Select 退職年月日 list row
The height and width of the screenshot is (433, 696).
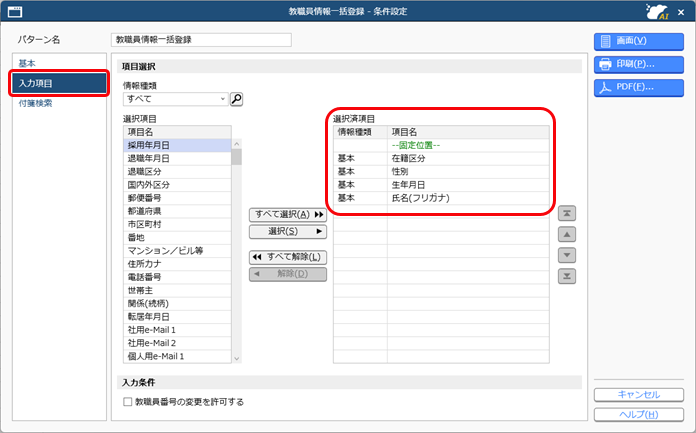(x=177, y=159)
